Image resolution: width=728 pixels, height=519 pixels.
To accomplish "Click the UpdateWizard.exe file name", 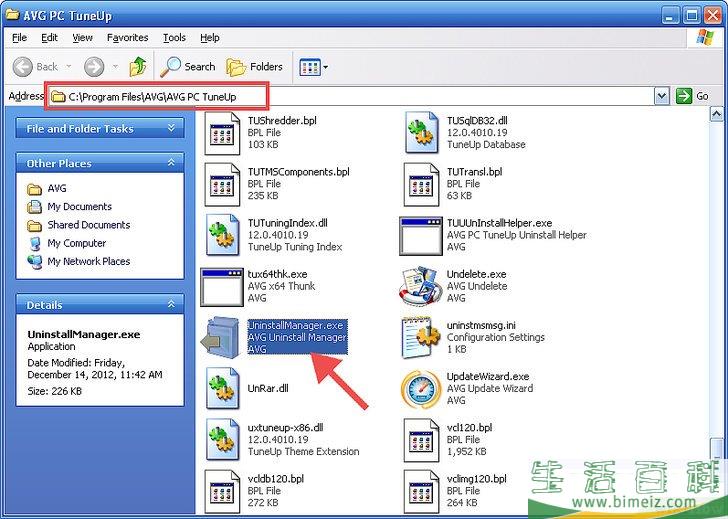I will click(x=488, y=376).
